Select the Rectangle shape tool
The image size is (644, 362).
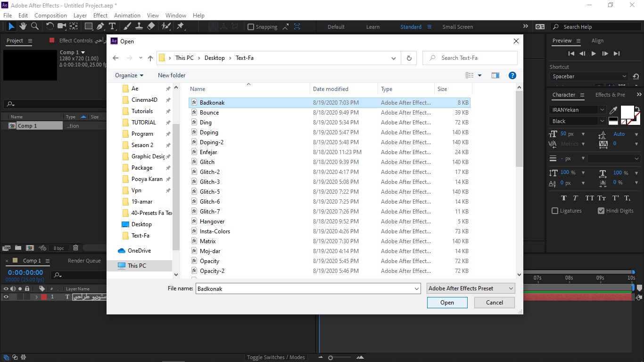pyautogui.click(x=88, y=26)
